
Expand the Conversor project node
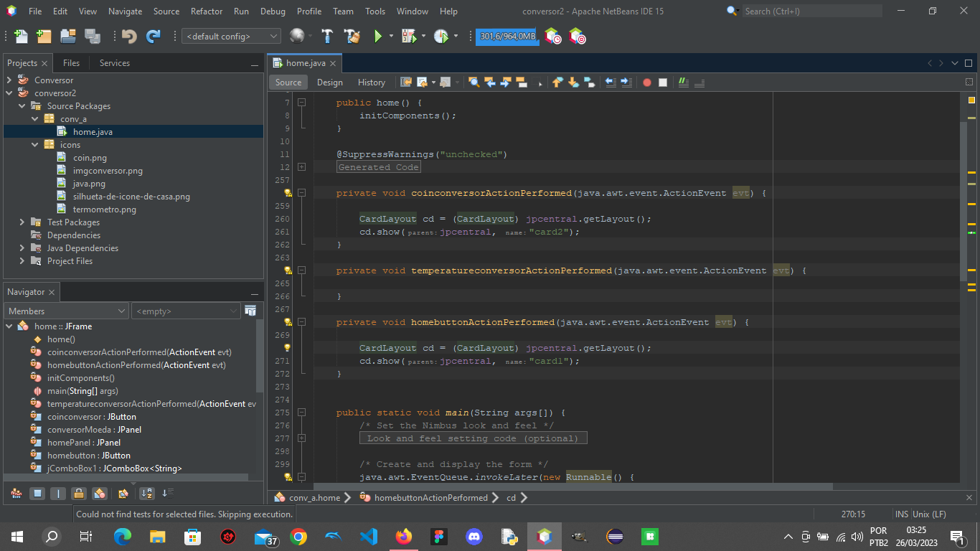click(9, 80)
